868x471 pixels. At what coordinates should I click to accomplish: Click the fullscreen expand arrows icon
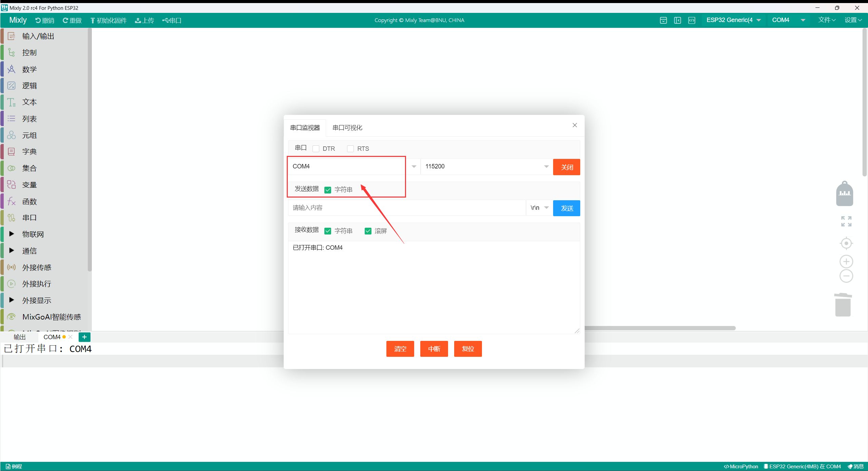[846, 221]
